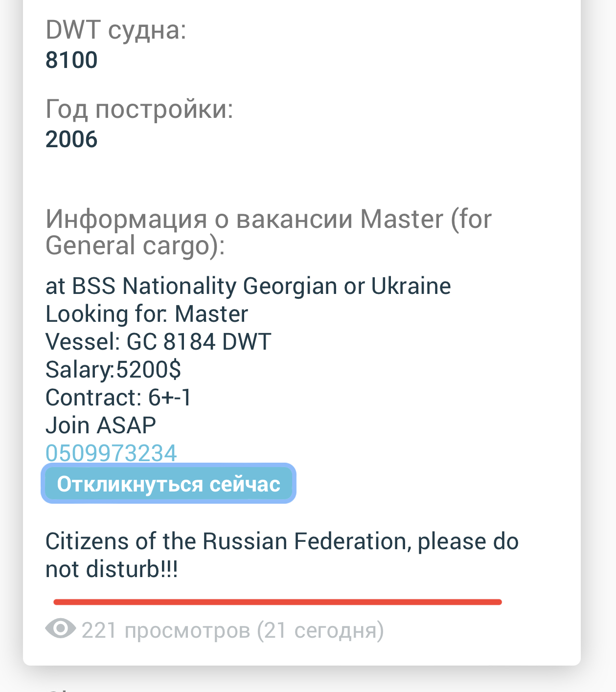Click the Salary:5200$ text
The width and height of the screenshot is (616, 692).
pyautogui.click(x=113, y=370)
